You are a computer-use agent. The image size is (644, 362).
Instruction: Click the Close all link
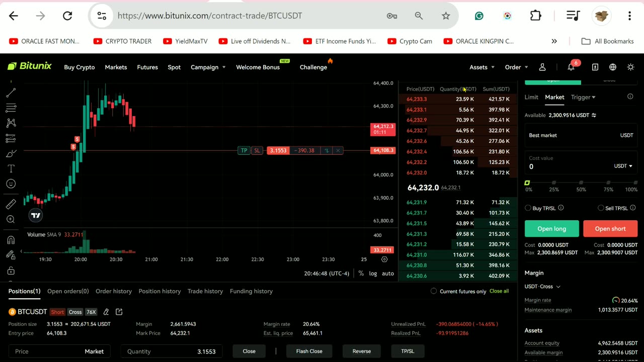(499, 291)
